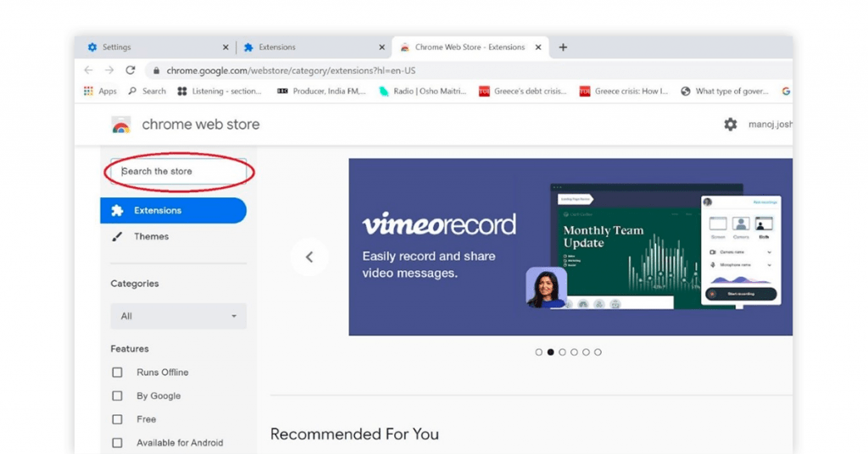Go back to previous page
868x454 pixels.
coord(88,70)
